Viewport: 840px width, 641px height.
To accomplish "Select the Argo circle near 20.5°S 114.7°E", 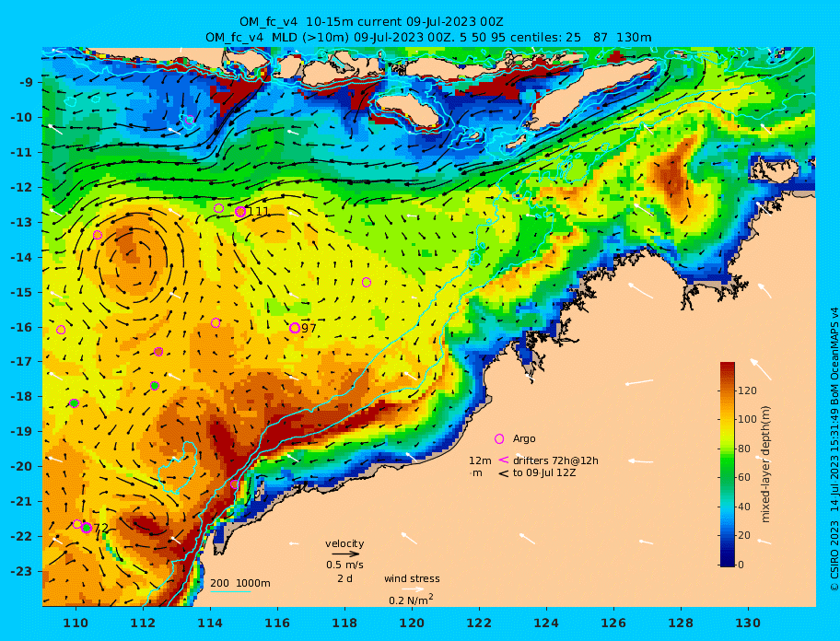I will click(x=234, y=484).
